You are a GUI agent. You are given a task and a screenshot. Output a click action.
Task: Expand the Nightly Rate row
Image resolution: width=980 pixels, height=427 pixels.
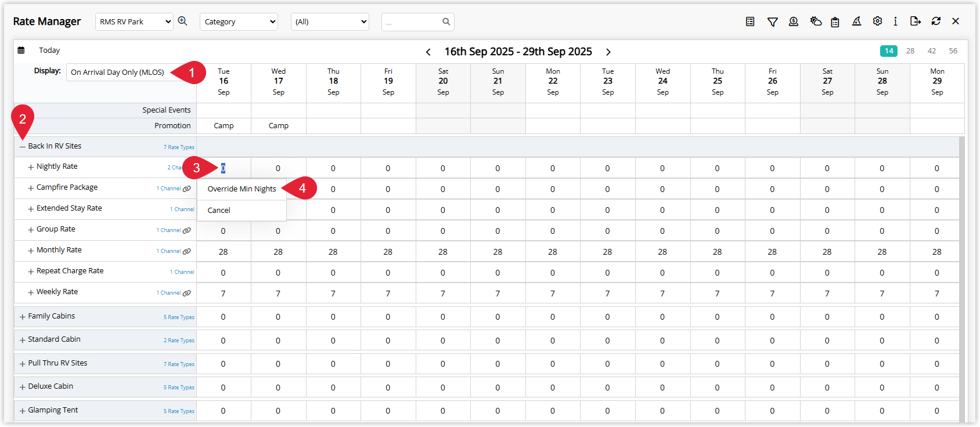tap(31, 167)
